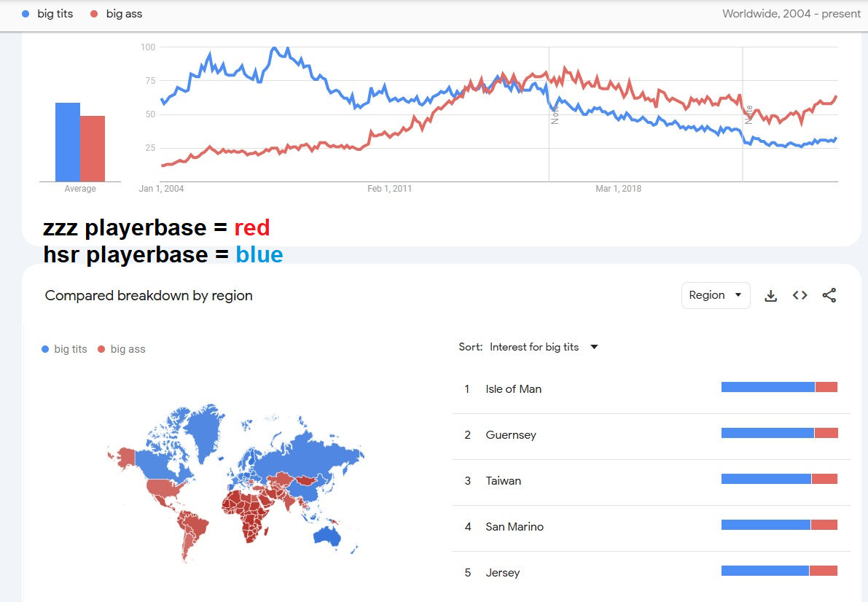Click the red legend dot above the map

(101, 349)
